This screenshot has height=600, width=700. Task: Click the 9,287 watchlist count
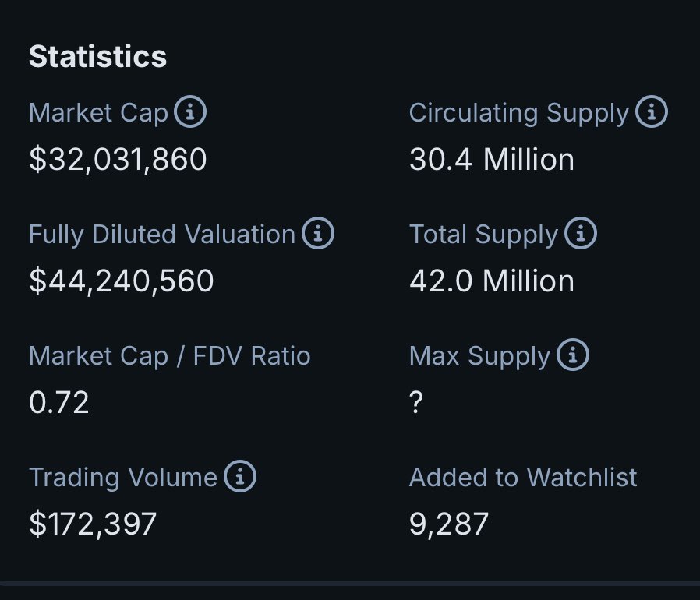449,524
